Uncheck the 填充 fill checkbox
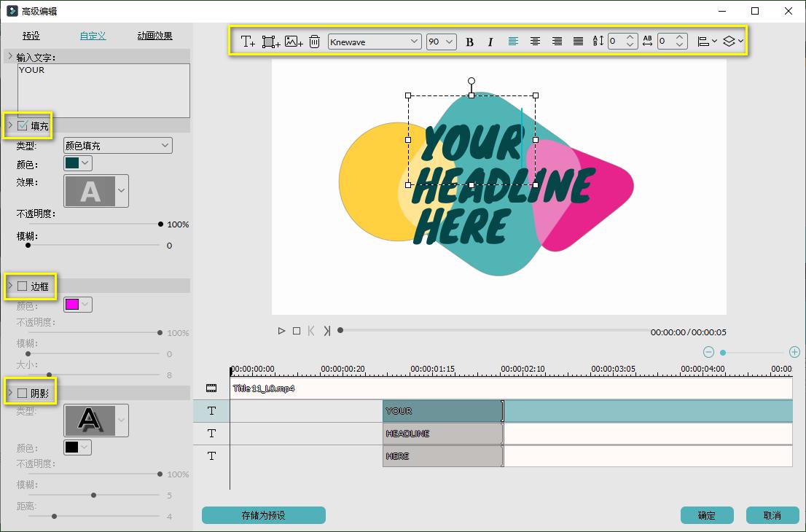The height and width of the screenshot is (532, 806). (x=23, y=126)
